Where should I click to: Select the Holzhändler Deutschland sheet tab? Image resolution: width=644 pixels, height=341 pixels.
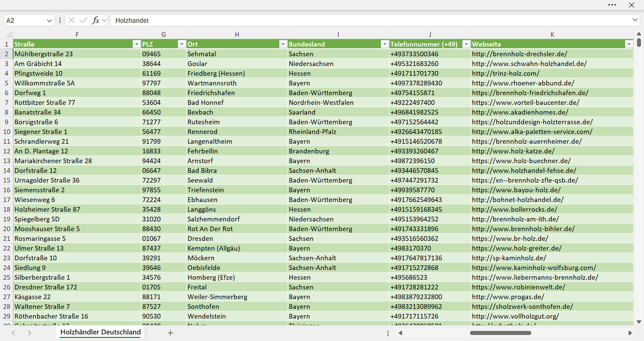100,333
